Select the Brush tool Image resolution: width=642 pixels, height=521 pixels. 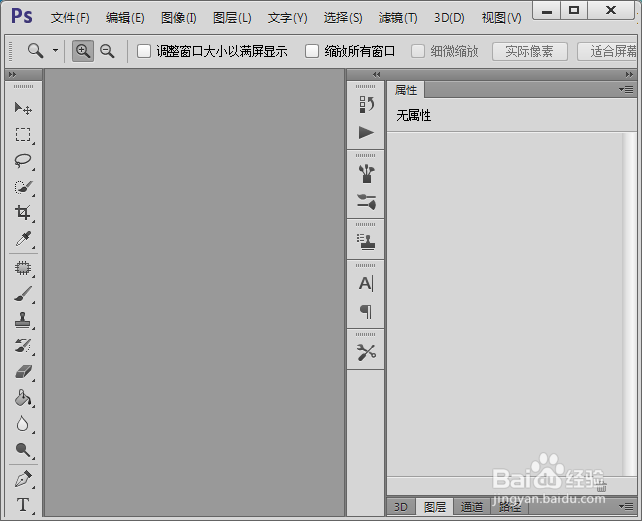point(23,294)
